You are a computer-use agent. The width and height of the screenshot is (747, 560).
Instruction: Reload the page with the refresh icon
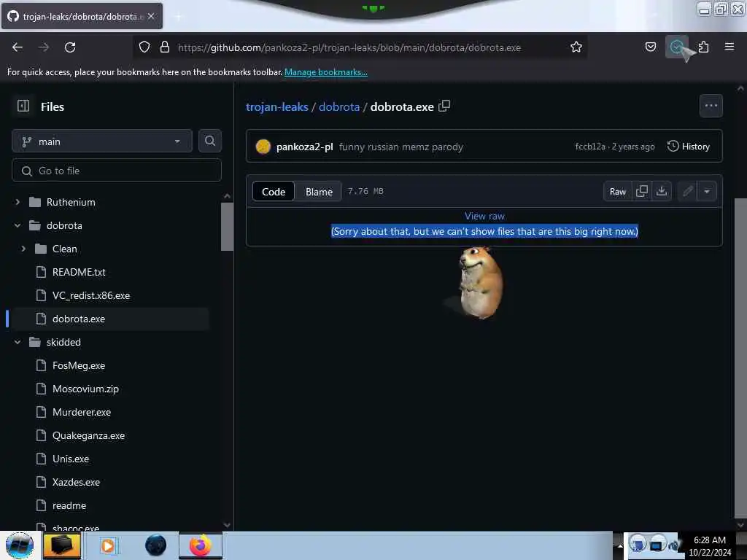[x=70, y=47]
